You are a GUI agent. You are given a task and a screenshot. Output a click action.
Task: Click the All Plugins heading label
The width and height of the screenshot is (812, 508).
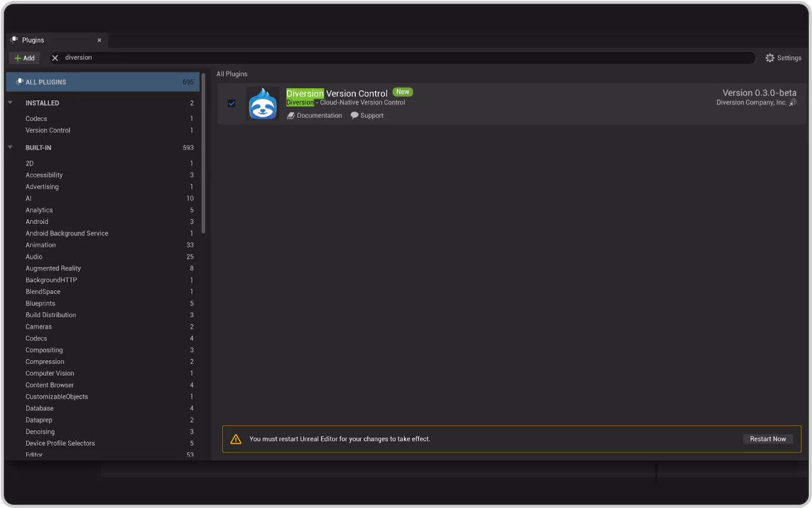[x=232, y=74]
